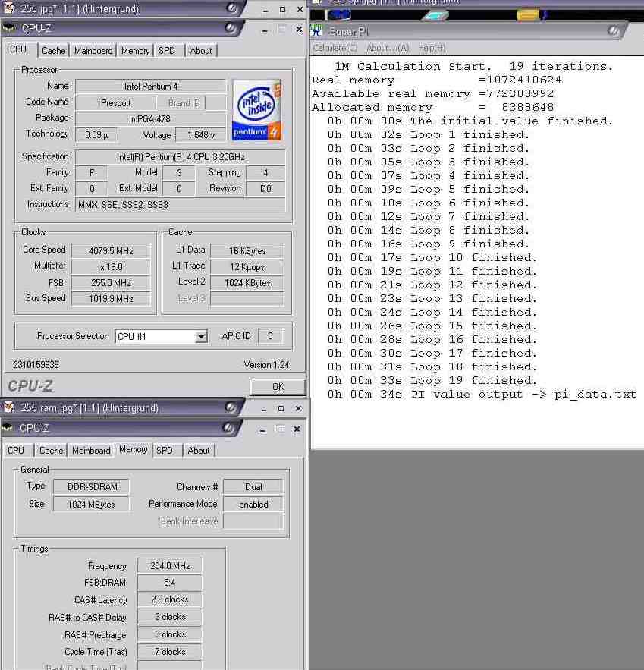The width and height of the screenshot is (644, 670).
Task: Click the memory Frequency value 204.0 MHz
Action: click(x=170, y=566)
